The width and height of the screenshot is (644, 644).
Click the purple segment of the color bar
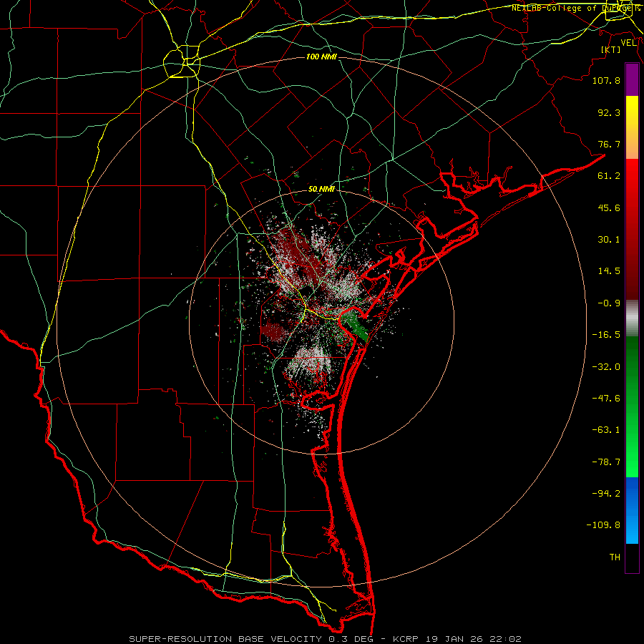coord(632,79)
